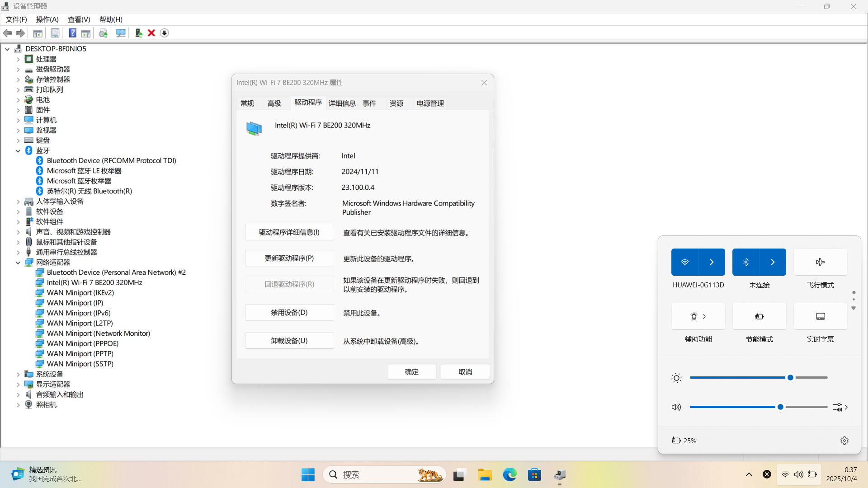Click the scan for hardware changes toolbar icon
Image resolution: width=868 pixels, height=488 pixels.
tap(121, 33)
